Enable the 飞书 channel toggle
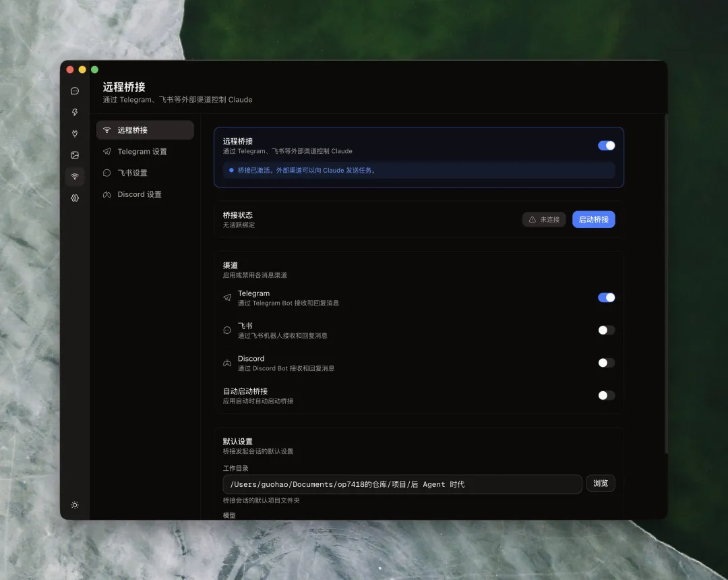The image size is (728, 580). (x=606, y=330)
